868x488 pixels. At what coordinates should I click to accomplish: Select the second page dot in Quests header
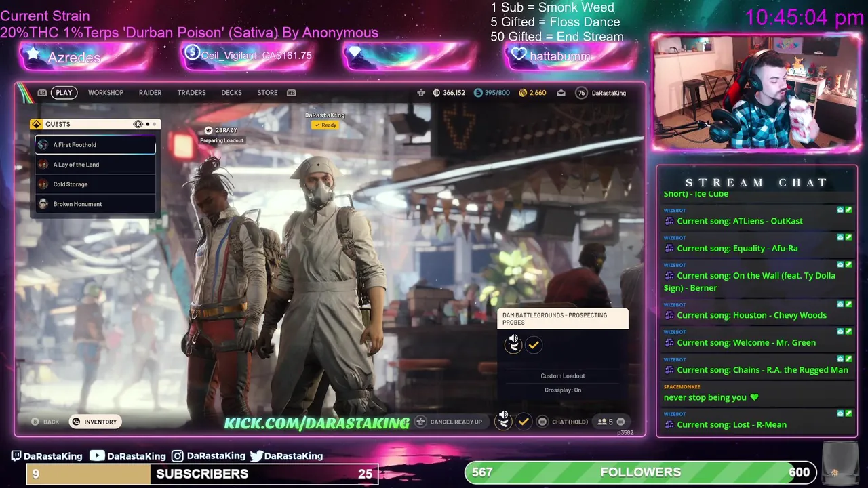click(155, 124)
